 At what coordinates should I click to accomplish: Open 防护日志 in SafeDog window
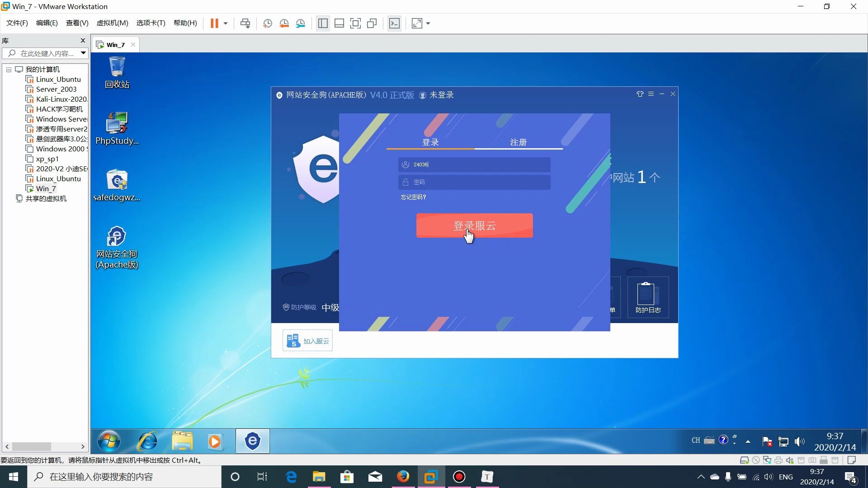(x=648, y=297)
